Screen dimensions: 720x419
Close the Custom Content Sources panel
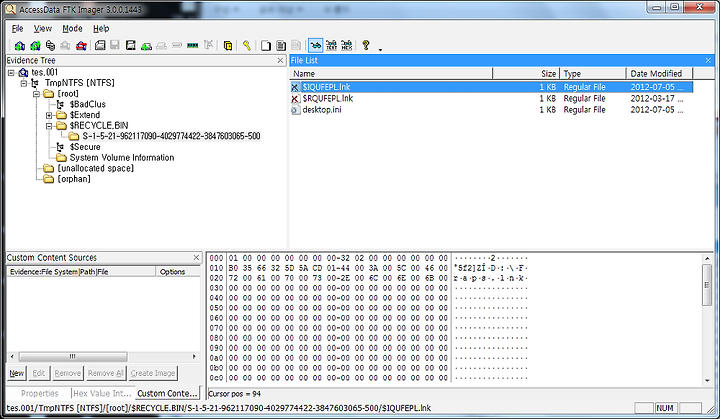pyautogui.click(x=196, y=257)
